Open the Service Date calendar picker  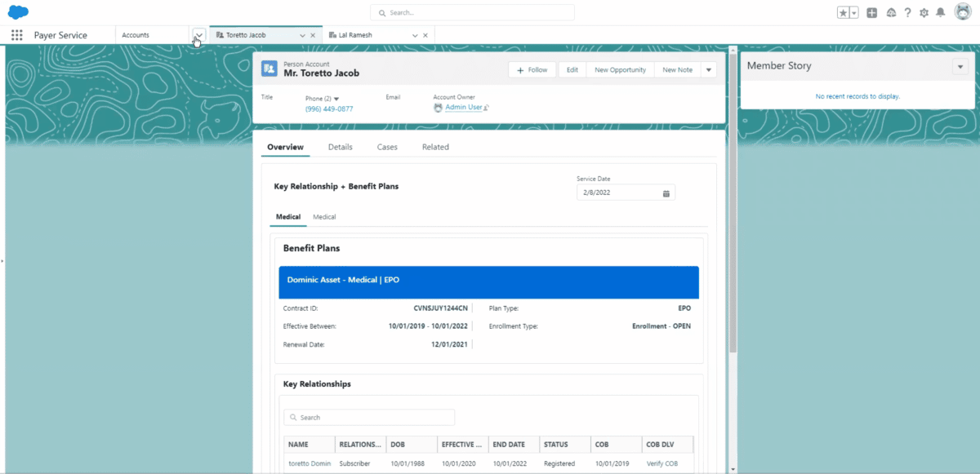[666, 193]
